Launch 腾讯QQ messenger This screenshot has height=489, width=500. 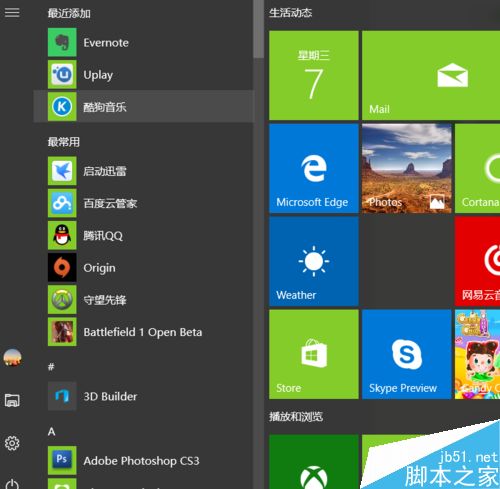[x=144, y=235]
